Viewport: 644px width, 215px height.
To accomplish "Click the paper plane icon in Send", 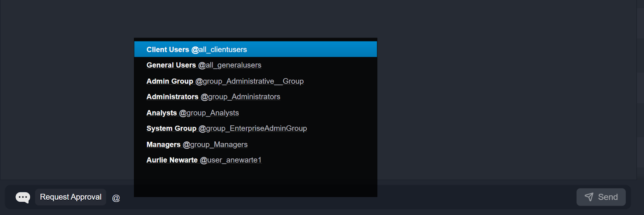I will tap(589, 197).
